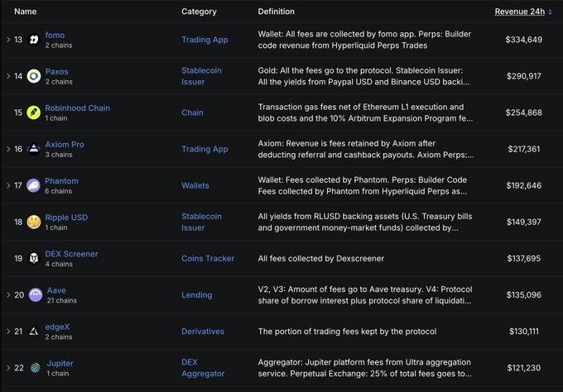Image resolution: width=563 pixels, height=392 pixels.
Task: Sort by Revenue 24h column header
Action: point(520,12)
